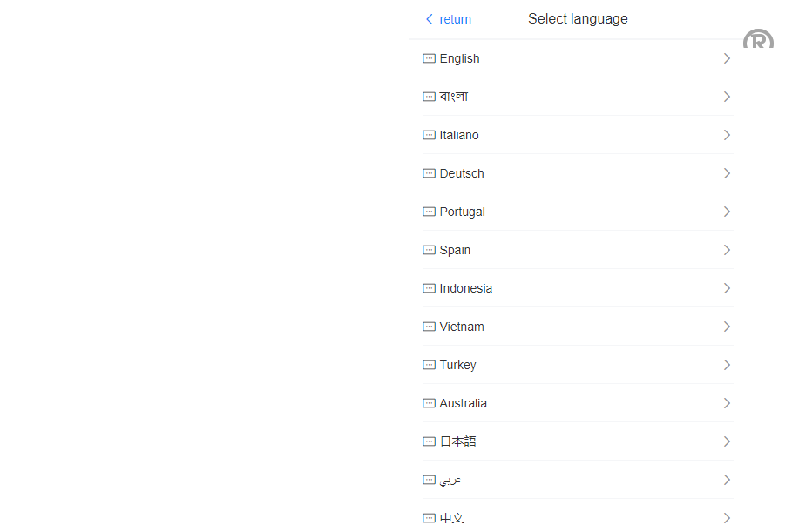Viewport: 792px width, 532px height.
Task: Open the Spain row chevron arrow
Action: pos(727,250)
